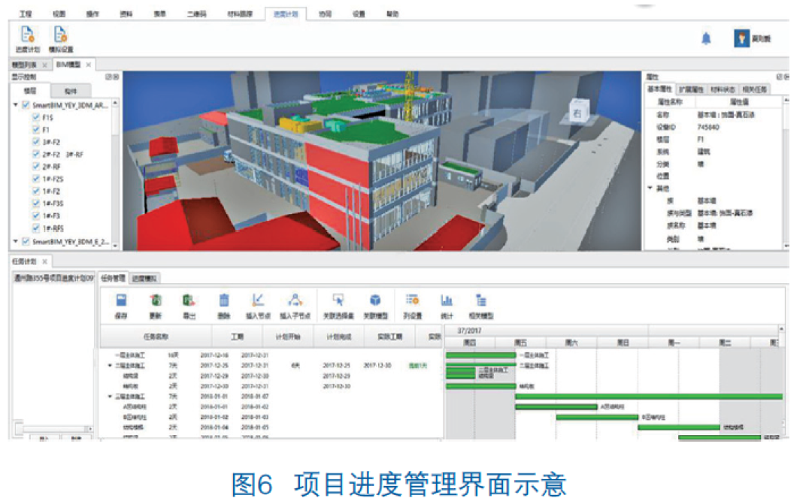The width and height of the screenshot is (812, 504).
Task: Toggle the 1#-F2S floor checkbox
Action: 36,179
